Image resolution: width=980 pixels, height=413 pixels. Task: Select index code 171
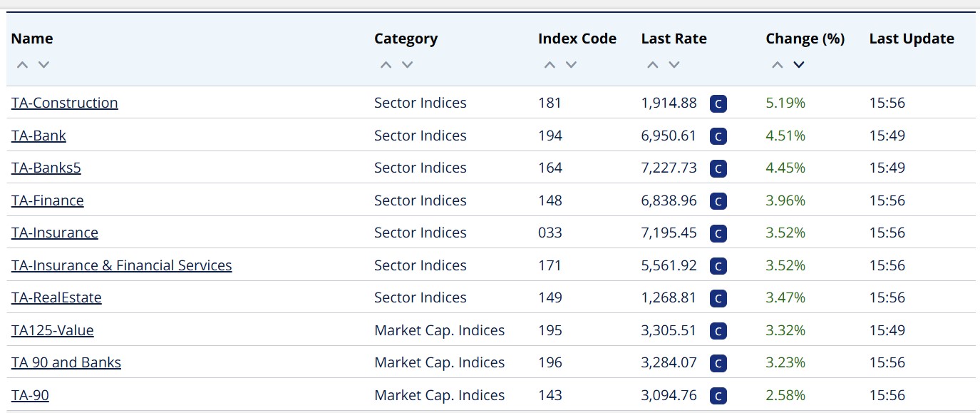550,265
